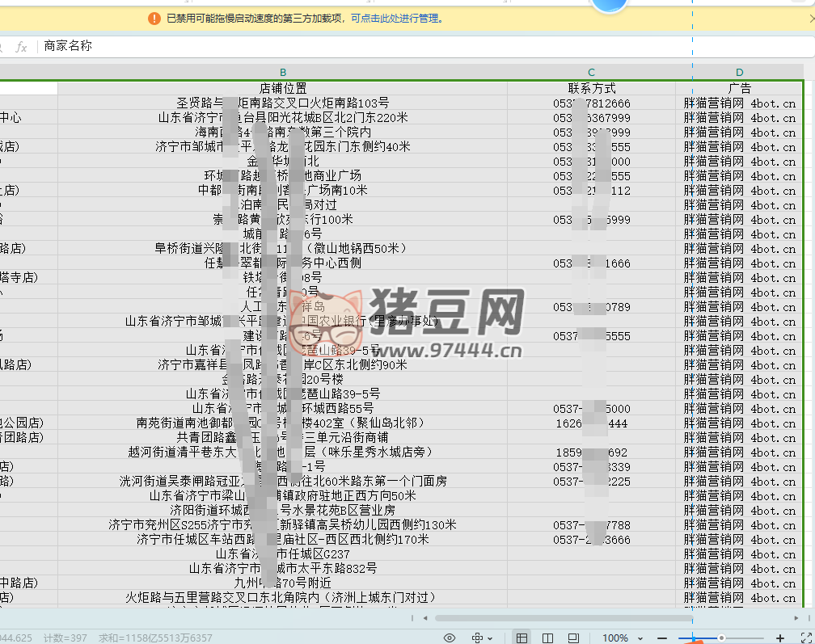The image size is (815, 644).
Task: Open reading mode crosshair icon
Action: click(478, 638)
